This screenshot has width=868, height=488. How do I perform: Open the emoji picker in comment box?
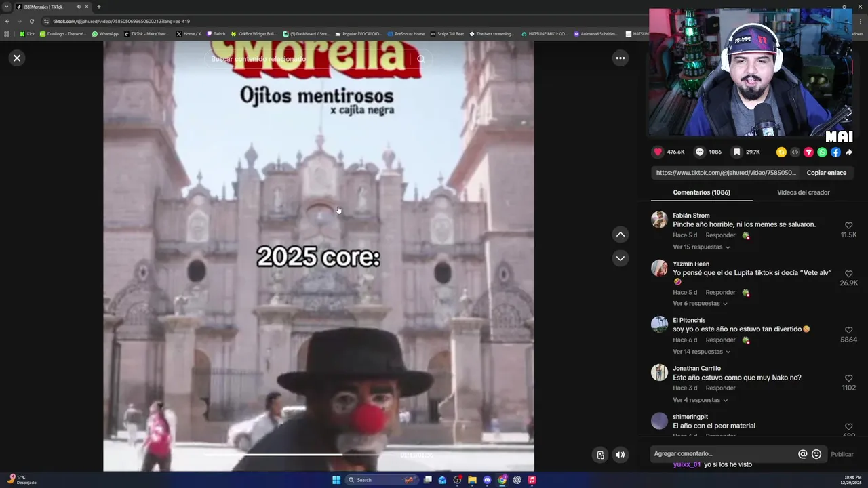[x=816, y=454]
